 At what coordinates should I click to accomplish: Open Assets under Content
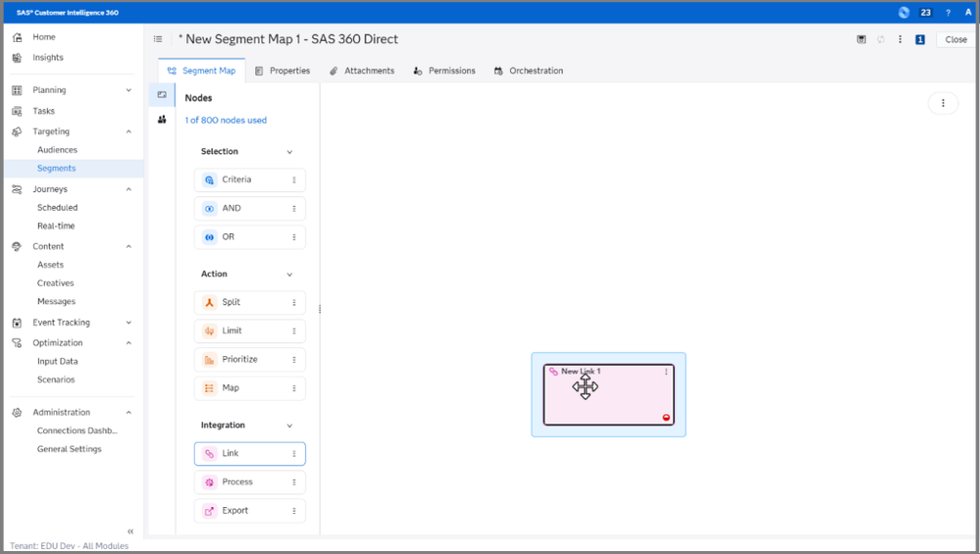click(50, 265)
